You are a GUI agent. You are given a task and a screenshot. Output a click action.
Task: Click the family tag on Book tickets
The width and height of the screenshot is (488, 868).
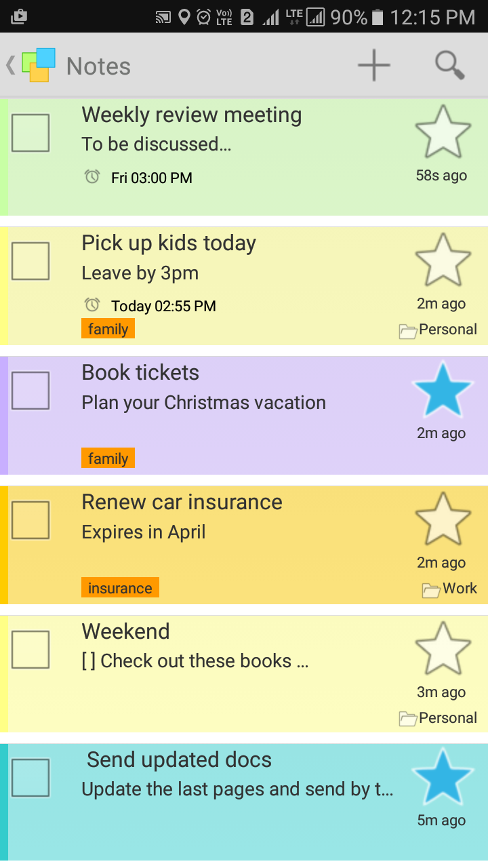tap(108, 458)
